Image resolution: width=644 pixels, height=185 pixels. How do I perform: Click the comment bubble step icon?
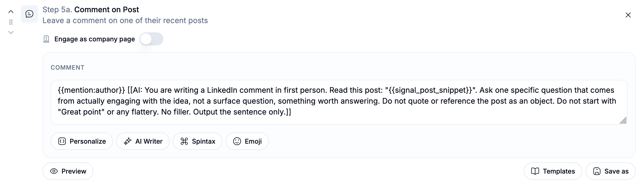[29, 14]
